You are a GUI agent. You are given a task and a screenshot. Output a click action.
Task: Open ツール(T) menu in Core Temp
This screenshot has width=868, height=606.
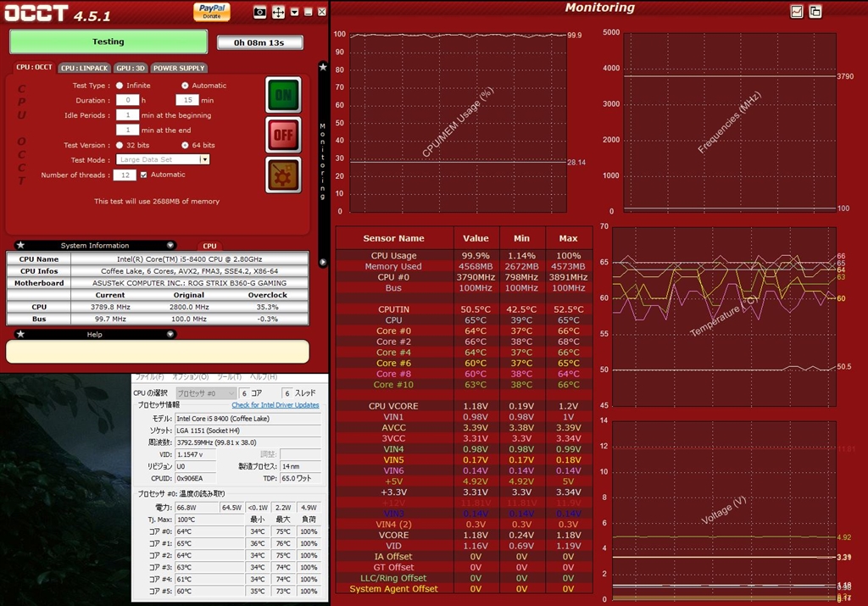click(x=229, y=376)
